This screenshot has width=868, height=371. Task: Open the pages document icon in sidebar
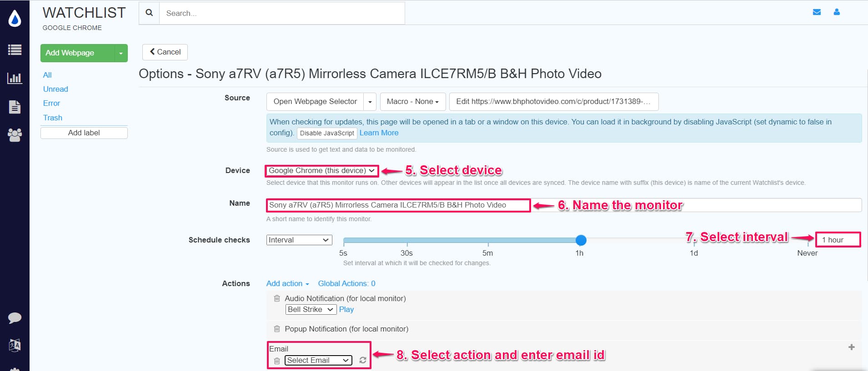[x=15, y=107]
